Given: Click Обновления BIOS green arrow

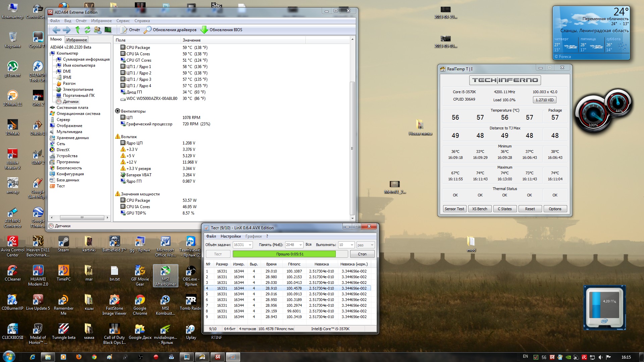Looking at the screenshot, I should pyautogui.click(x=204, y=30).
